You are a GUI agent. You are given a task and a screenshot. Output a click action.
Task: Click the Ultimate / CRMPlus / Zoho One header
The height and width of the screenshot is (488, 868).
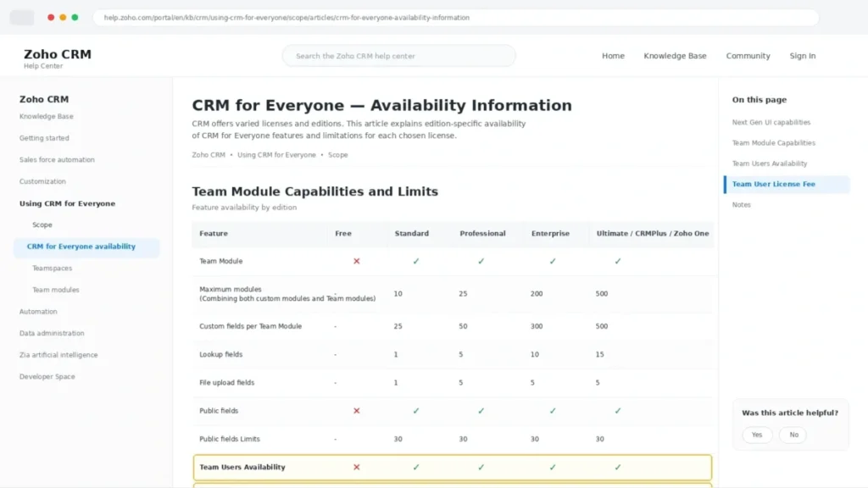pyautogui.click(x=653, y=234)
